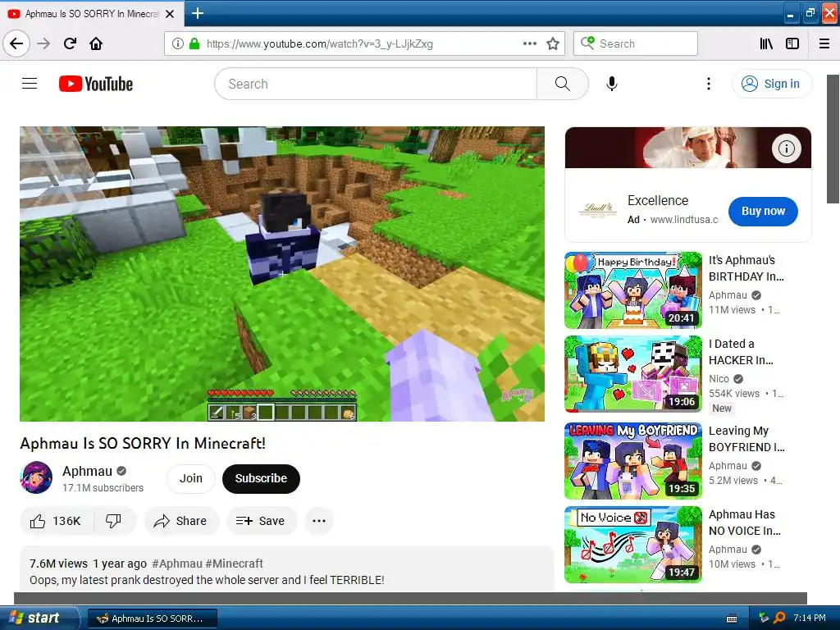Select Aphmau Is SO SORR taskbar button
Screen dimensions: 840x630
click(152, 619)
